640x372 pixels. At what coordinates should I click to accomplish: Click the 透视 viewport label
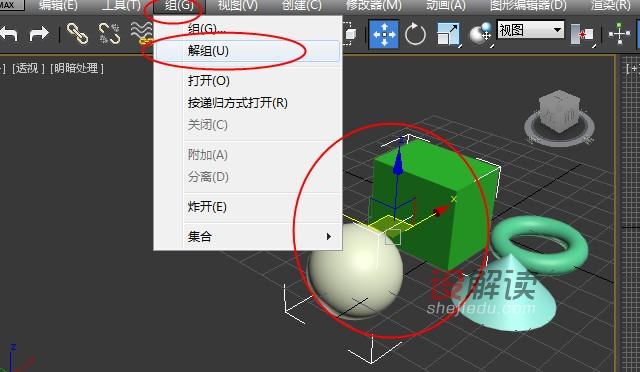click(28, 68)
